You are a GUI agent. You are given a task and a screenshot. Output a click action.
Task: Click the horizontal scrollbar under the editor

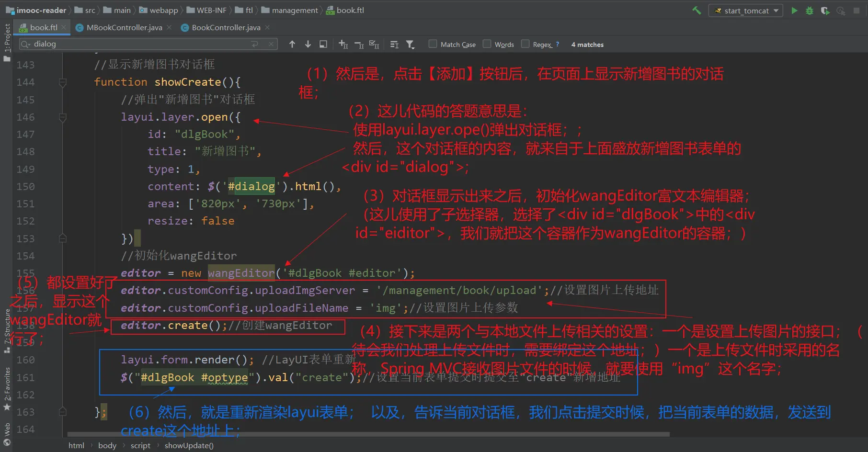pos(368,434)
